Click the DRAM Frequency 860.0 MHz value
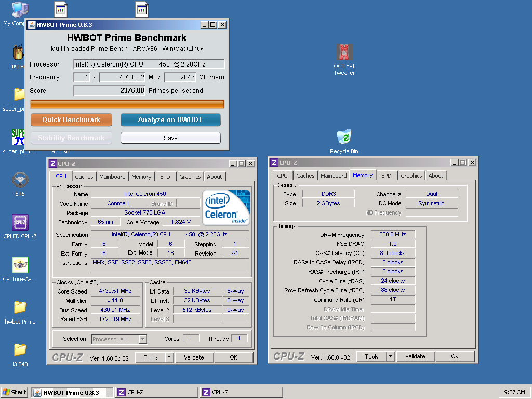532x399 pixels. tap(393, 234)
